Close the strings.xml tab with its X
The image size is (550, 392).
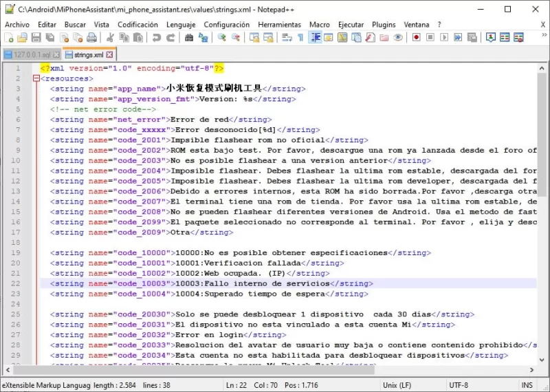110,55
